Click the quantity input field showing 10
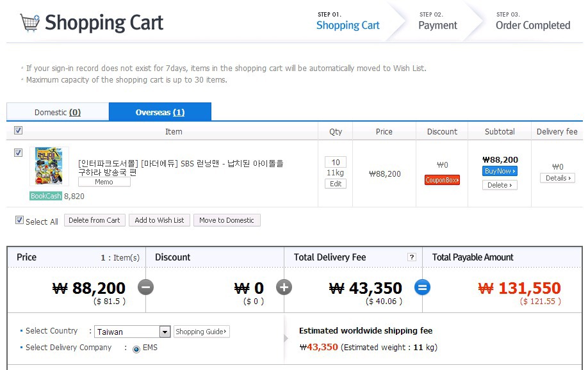This screenshot has height=370, width=588. [x=336, y=162]
